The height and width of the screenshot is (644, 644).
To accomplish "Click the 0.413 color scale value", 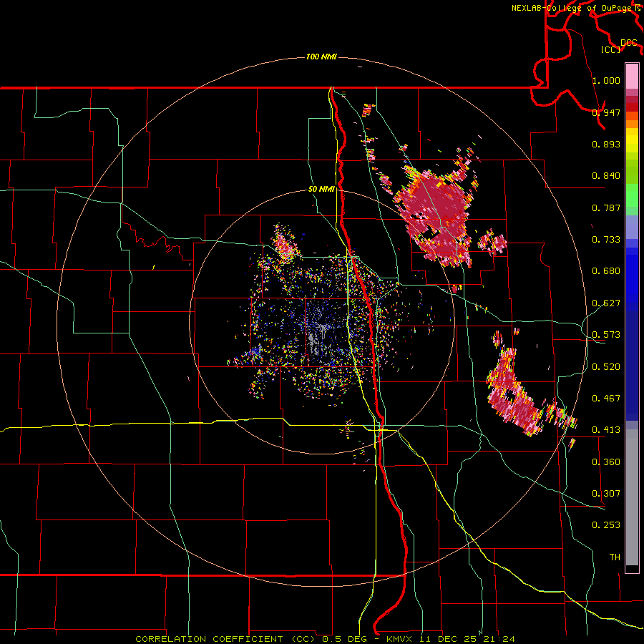I will pyautogui.click(x=606, y=430).
